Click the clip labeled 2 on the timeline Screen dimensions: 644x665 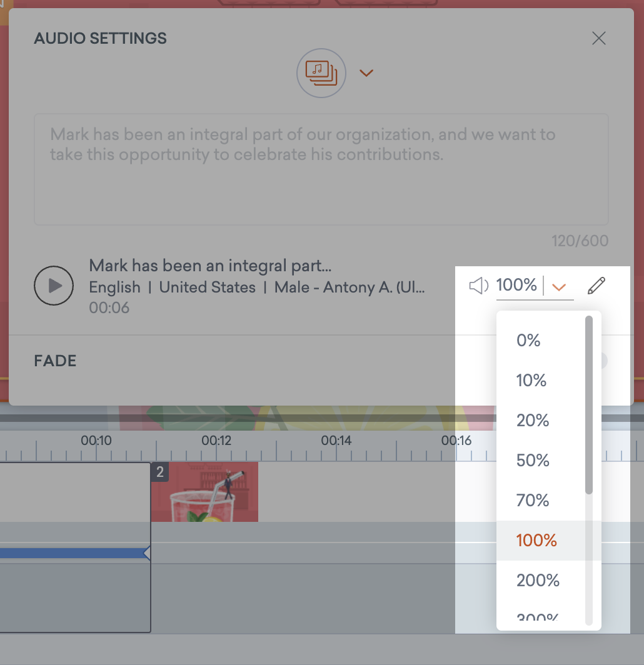pyautogui.click(x=159, y=472)
